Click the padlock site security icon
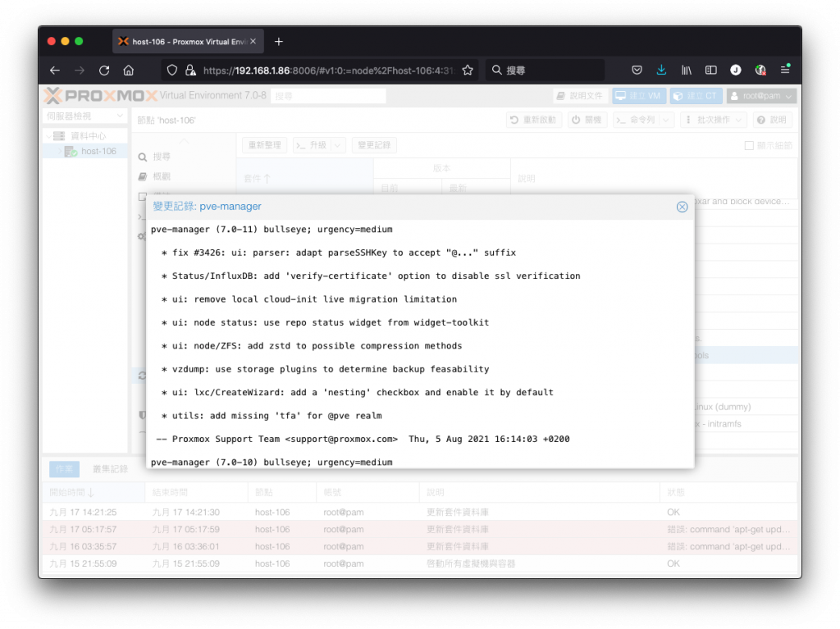This screenshot has height=629, width=840. [190, 71]
